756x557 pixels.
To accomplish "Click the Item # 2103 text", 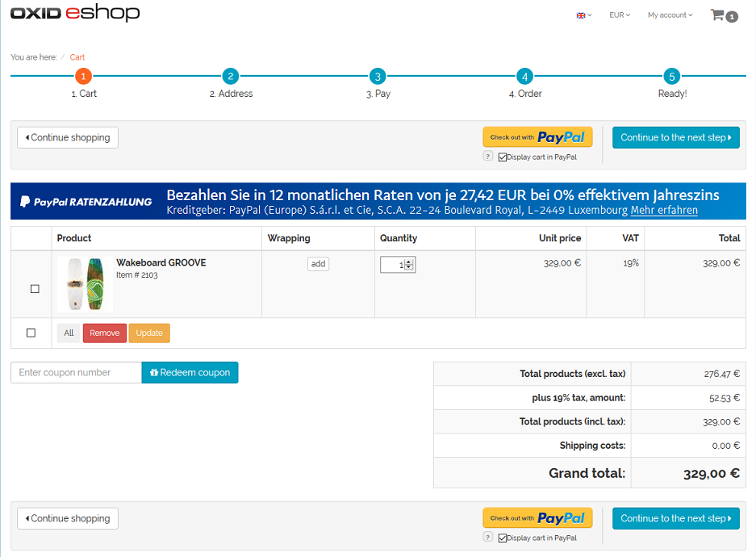I will point(137,275).
